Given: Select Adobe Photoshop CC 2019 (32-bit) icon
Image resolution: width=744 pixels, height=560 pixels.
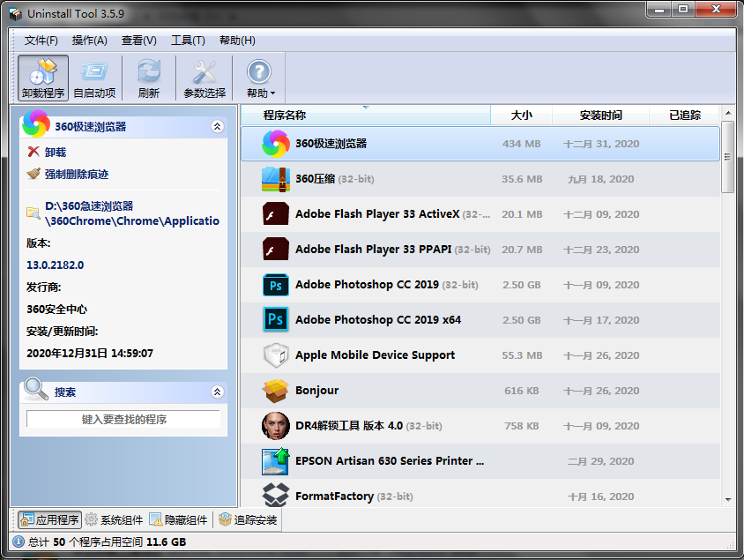Looking at the screenshot, I should click(276, 285).
